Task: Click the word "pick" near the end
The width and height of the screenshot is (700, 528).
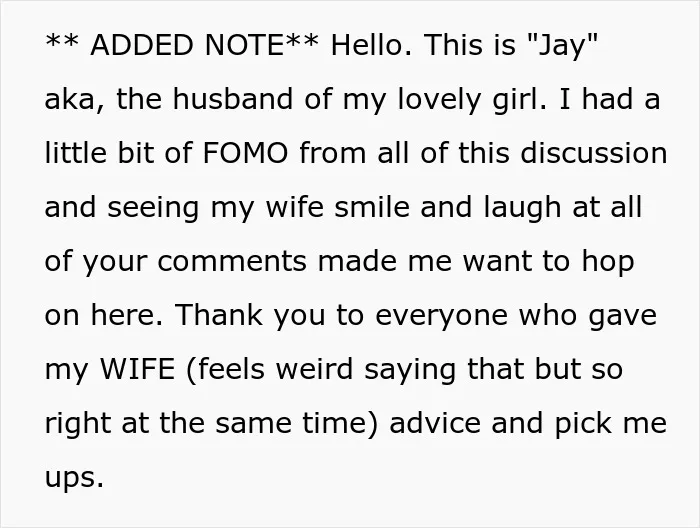Action: (583, 423)
